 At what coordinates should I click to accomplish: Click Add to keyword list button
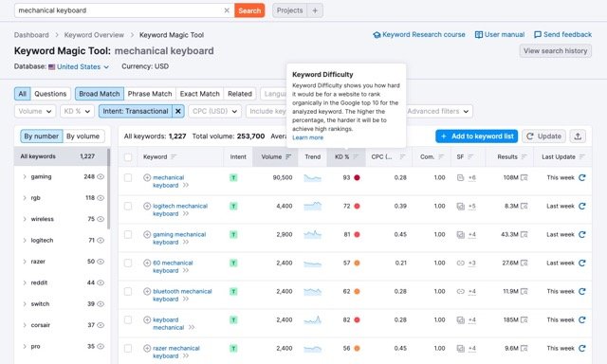pos(476,136)
